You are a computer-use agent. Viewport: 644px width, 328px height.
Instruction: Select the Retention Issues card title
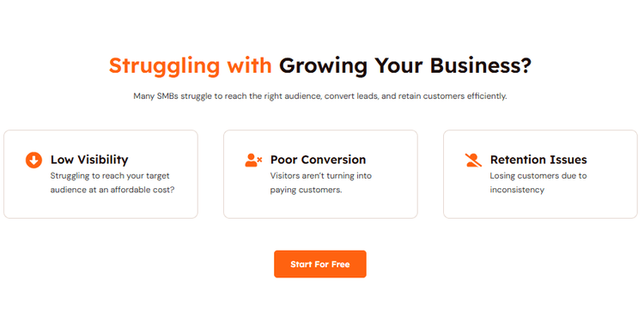pyautogui.click(x=538, y=160)
